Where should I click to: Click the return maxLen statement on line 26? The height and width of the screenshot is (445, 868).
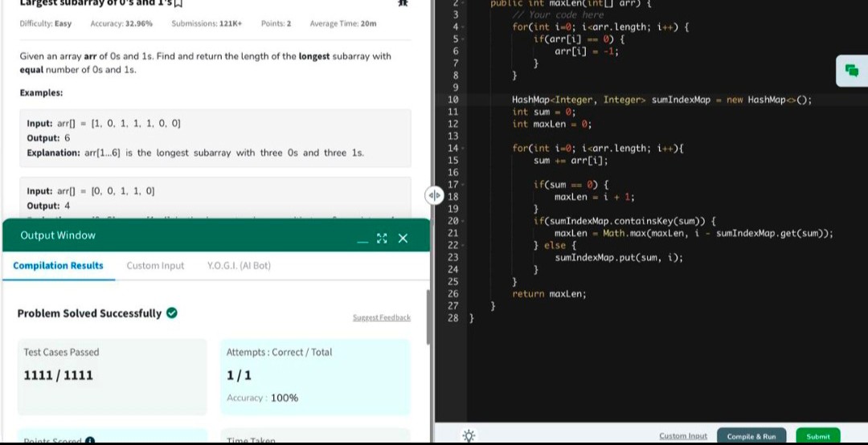click(549, 294)
